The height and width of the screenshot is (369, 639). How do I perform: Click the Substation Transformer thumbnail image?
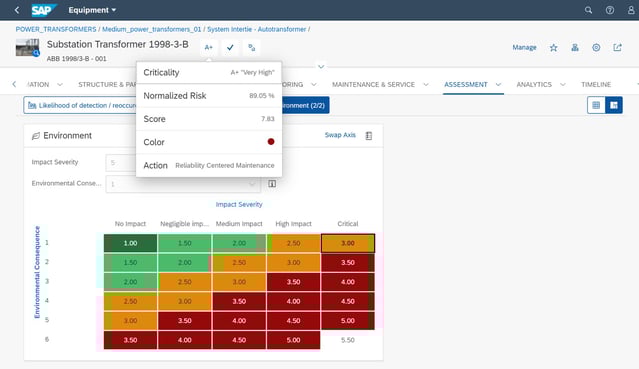(27, 48)
